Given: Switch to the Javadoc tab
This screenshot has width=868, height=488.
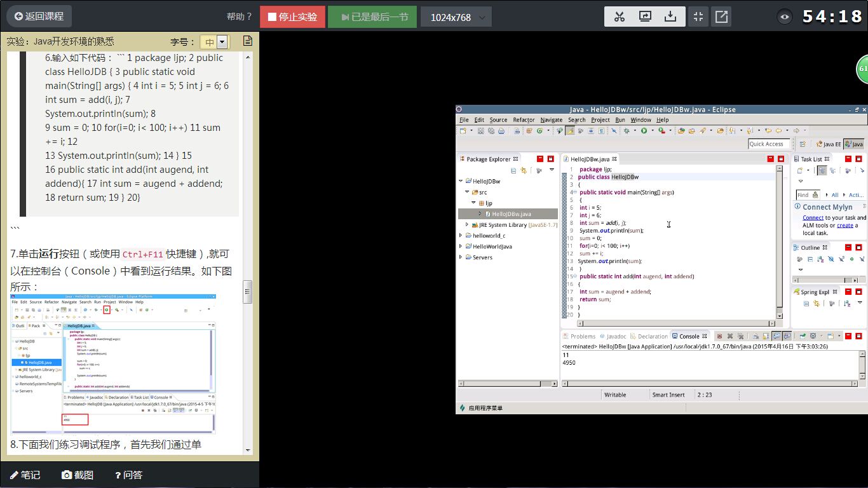Looking at the screenshot, I should pyautogui.click(x=613, y=336).
